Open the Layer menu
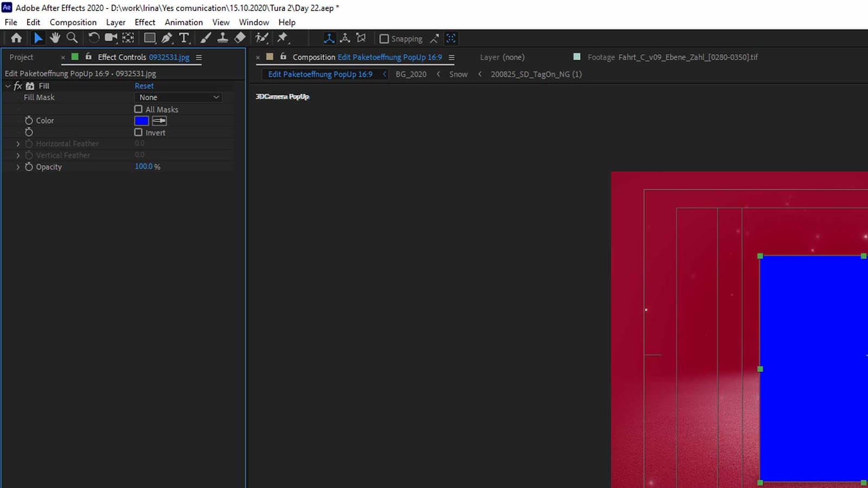This screenshot has width=868, height=488. click(x=116, y=22)
